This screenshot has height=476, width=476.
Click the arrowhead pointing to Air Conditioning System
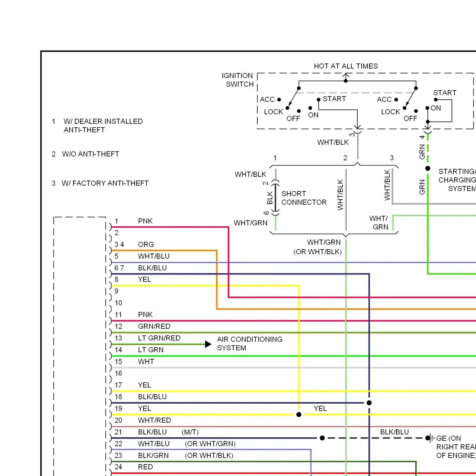click(208, 344)
